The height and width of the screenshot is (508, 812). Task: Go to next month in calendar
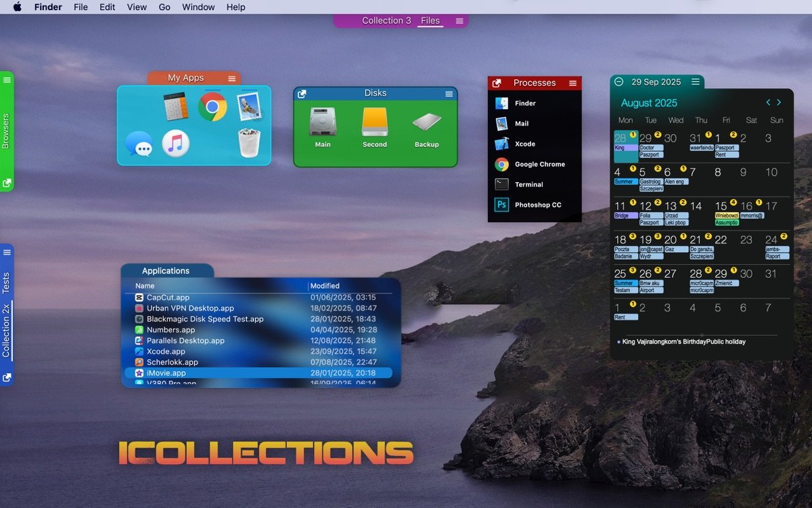779,102
